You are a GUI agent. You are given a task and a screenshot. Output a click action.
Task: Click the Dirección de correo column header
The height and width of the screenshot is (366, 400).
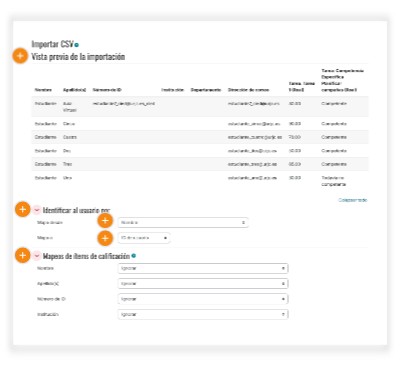248,90
